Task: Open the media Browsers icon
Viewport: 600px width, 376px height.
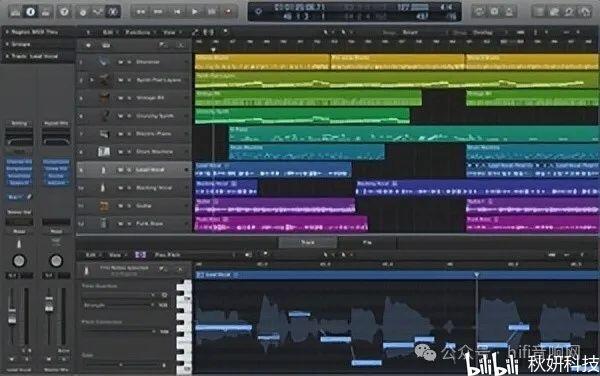Action: pos(585,11)
